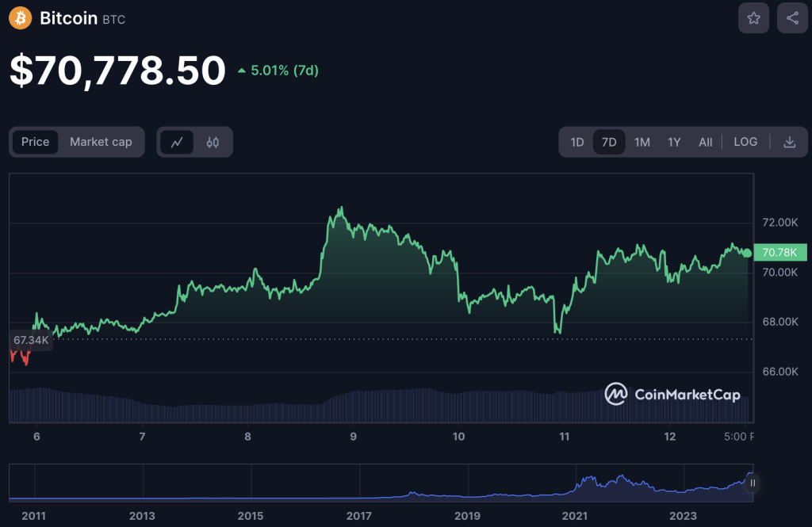Click the Bitcoin logo icon
The width and height of the screenshot is (812, 527).
pyautogui.click(x=20, y=17)
